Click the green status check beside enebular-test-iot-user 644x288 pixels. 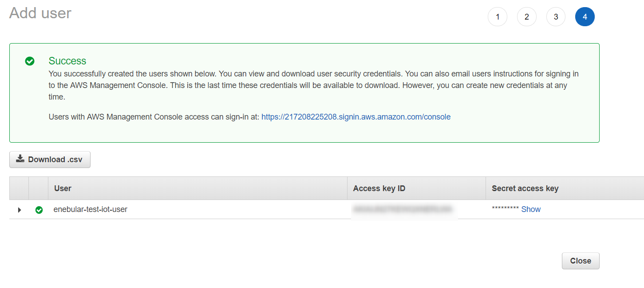[x=39, y=210]
